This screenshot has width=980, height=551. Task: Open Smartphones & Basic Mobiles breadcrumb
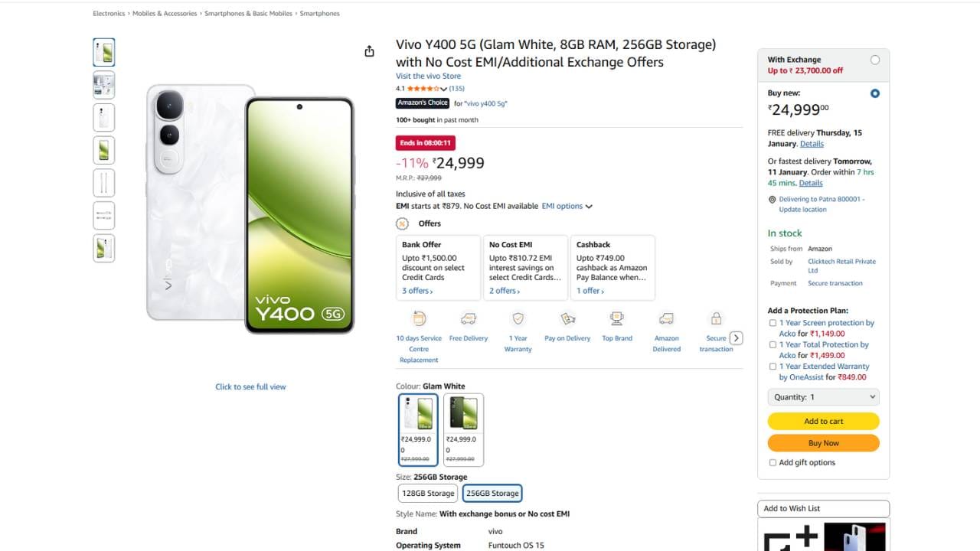pyautogui.click(x=249, y=14)
